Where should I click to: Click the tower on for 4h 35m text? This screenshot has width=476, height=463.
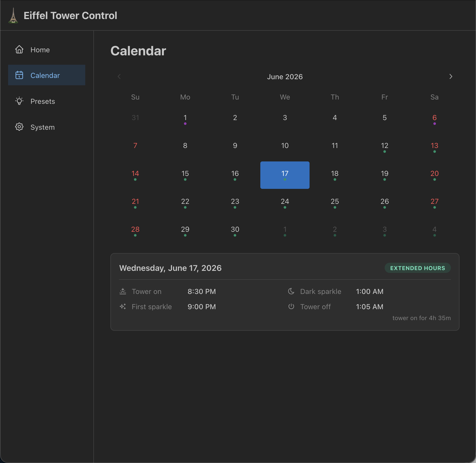(422, 318)
